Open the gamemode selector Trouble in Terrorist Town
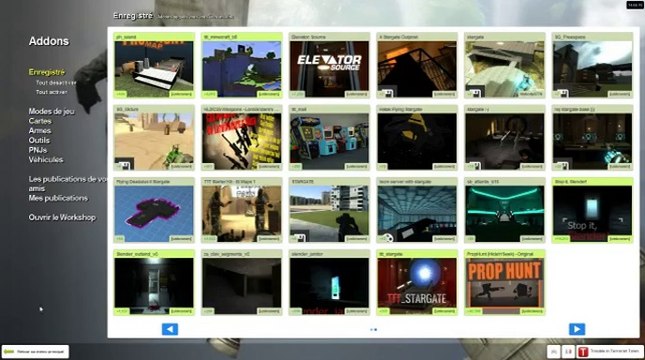 pyautogui.click(x=609, y=352)
